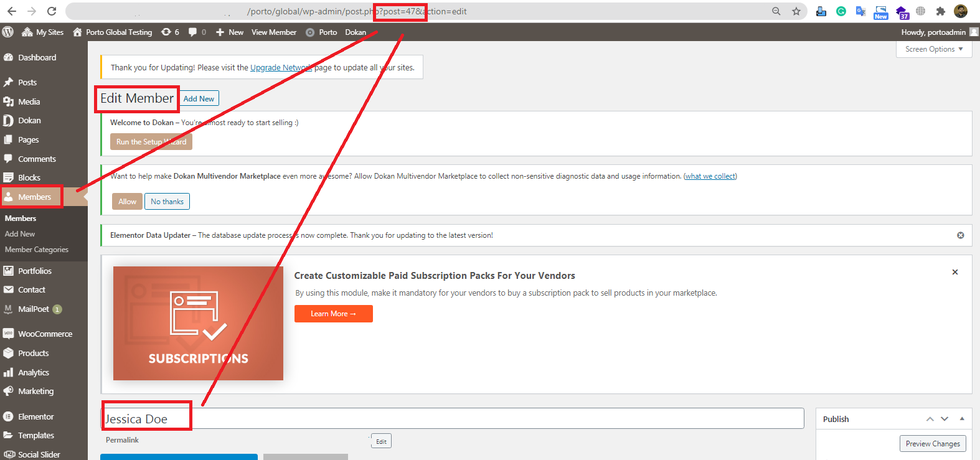
Task: Collapse the Publish panel toggle
Action: click(x=962, y=419)
